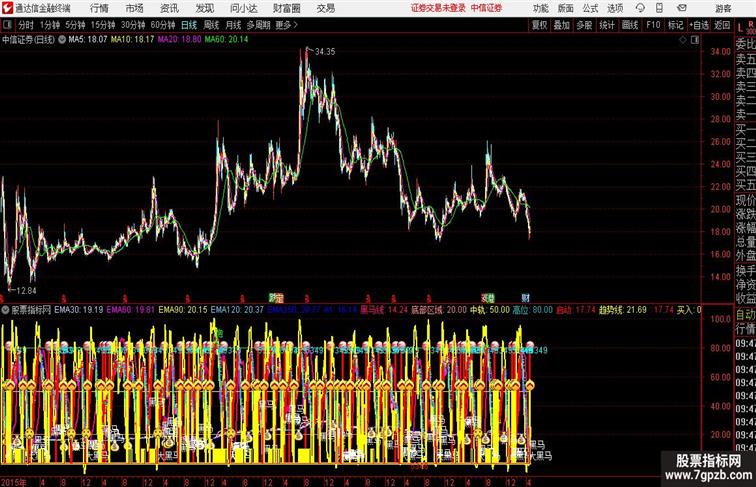Click the 标记 mark toolbar button
The width and height of the screenshot is (756, 487).
675,25
